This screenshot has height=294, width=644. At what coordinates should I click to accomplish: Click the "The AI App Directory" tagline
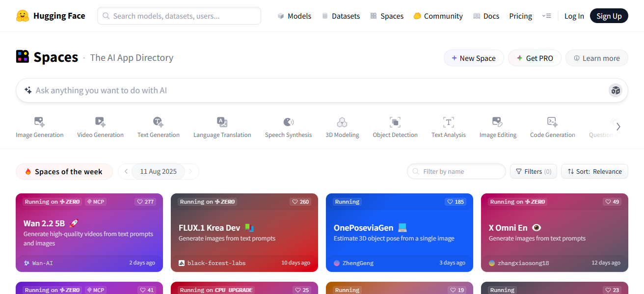132,58
